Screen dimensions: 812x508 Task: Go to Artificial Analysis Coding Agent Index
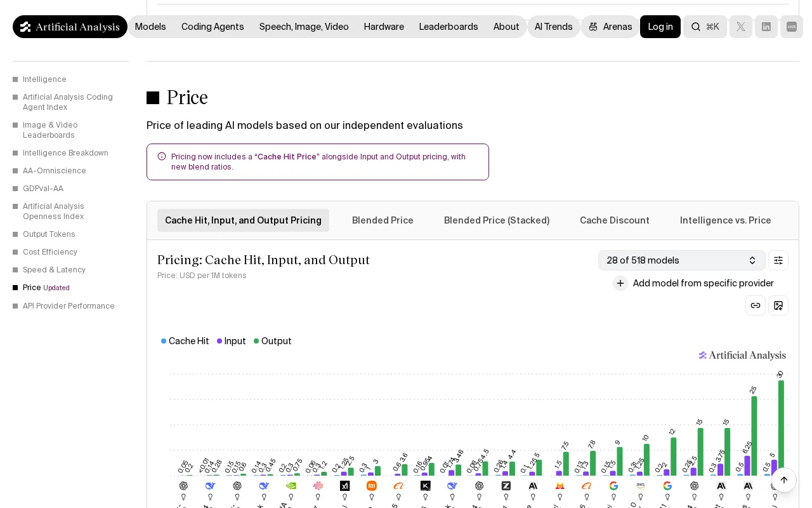click(x=68, y=102)
